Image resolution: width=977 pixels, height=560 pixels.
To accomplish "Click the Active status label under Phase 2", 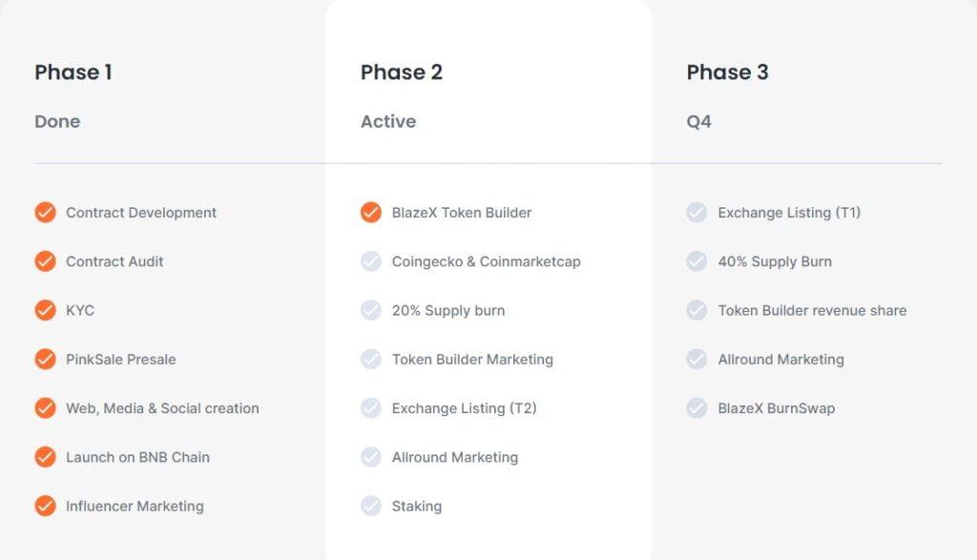I will click(x=388, y=121).
